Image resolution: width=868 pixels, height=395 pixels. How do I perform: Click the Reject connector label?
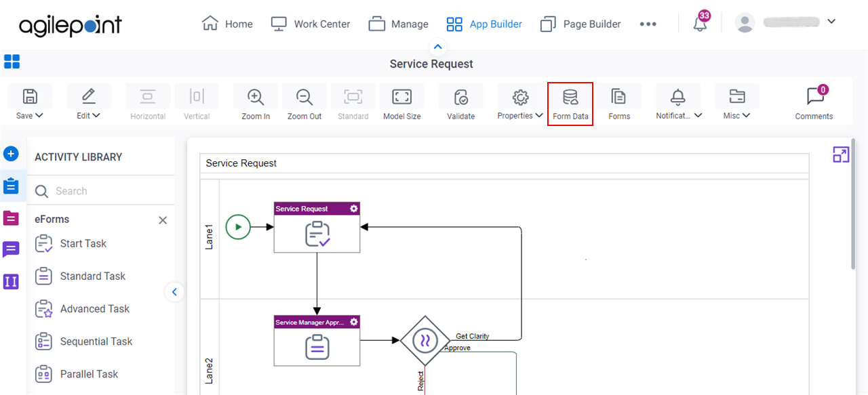(421, 381)
